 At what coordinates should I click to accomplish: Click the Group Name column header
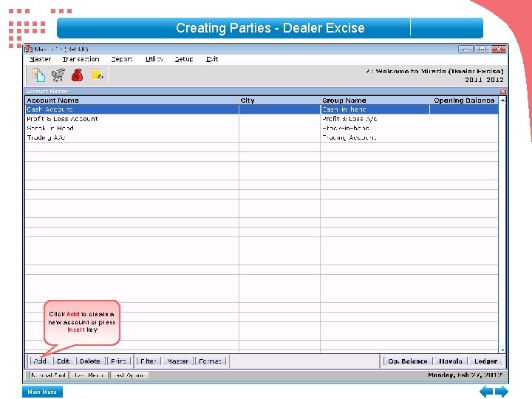point(375,100)
